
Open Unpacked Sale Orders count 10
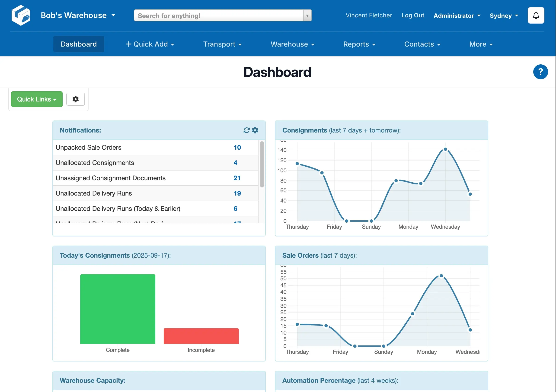tap(237, 148)
